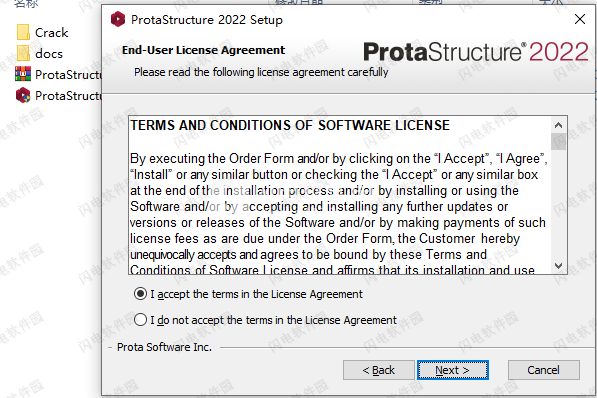Open the Crack folder icon
The height and width of the screenshot is (398, 597).
[x=23, y=32]
